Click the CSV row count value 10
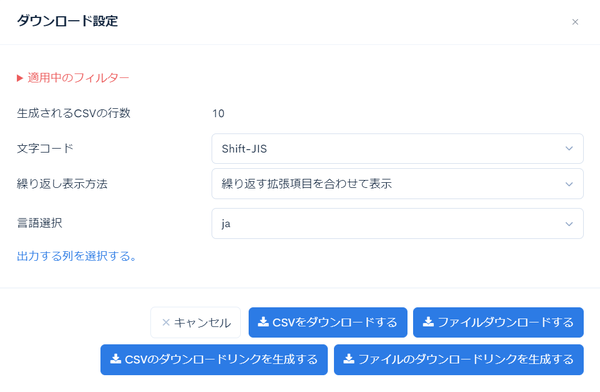 coord(218,114)
